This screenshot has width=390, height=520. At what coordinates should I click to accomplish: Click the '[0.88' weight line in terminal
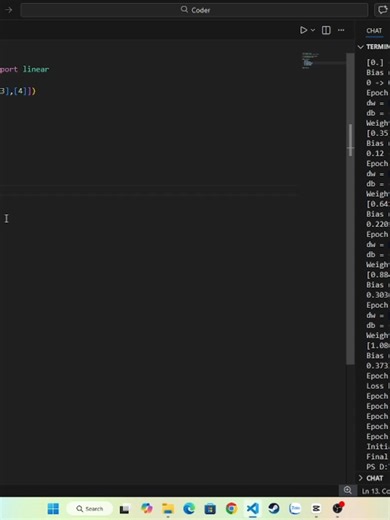(377, 275)
